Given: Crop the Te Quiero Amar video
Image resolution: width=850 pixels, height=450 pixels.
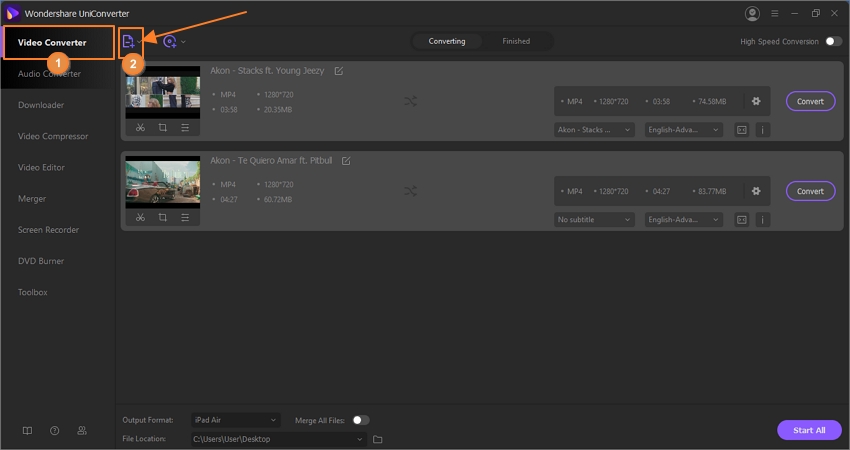Looking at the screenshot, I should pyautogui.click(x=163, y=217).
